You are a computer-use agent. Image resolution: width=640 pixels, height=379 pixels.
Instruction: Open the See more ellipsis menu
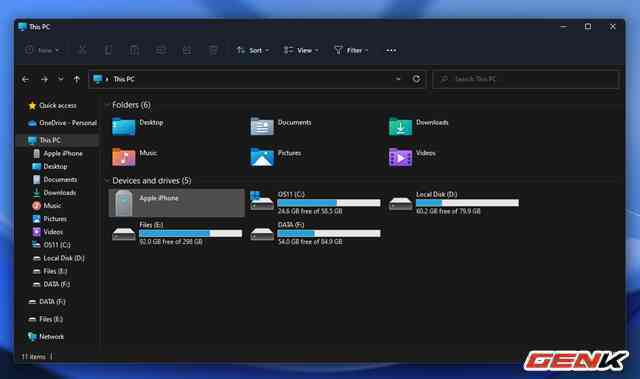tap(391, 51)
